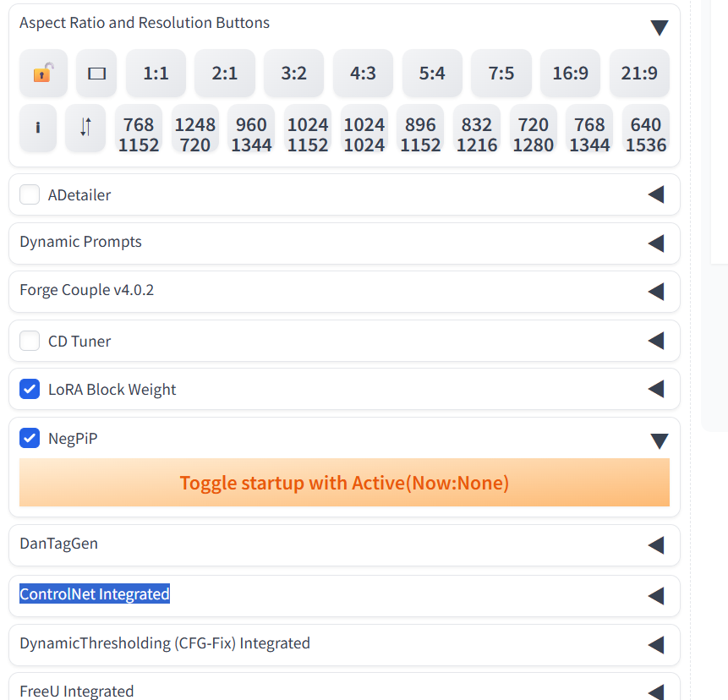Set resolution to 1024 x 1024
The image size is (728, 700).
pyautogui.click(x=364, y=134)
